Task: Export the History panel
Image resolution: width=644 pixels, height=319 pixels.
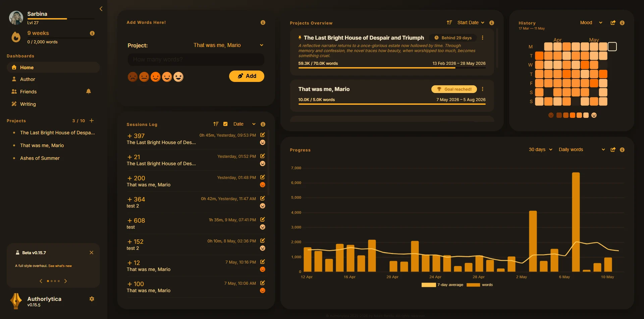Action: point(613,22)
